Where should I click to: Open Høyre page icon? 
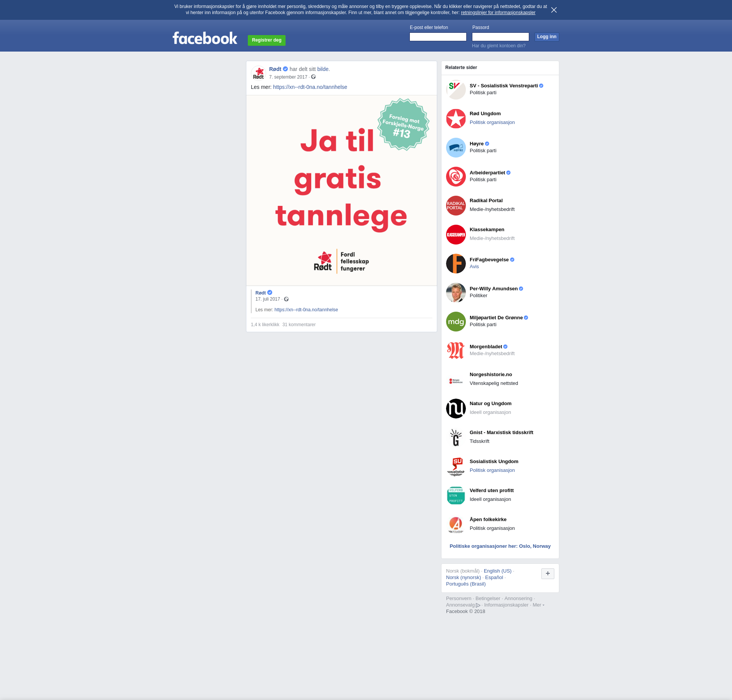coord(456,148)
